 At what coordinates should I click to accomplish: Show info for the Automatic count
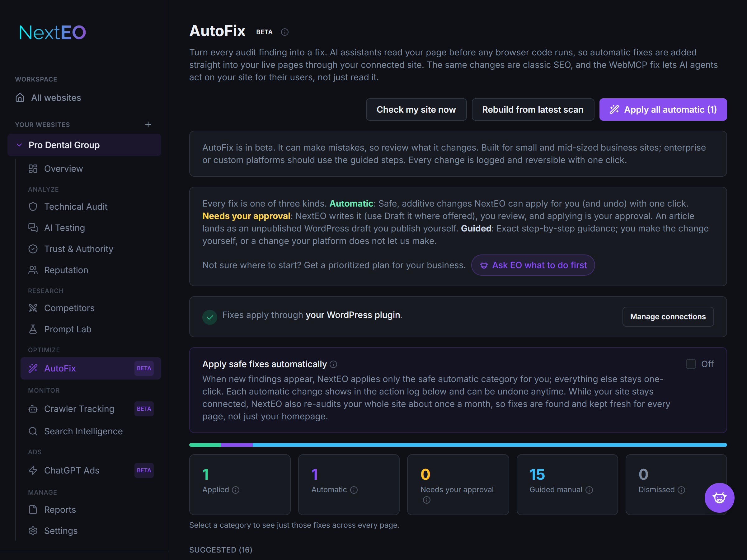point(354,490)
